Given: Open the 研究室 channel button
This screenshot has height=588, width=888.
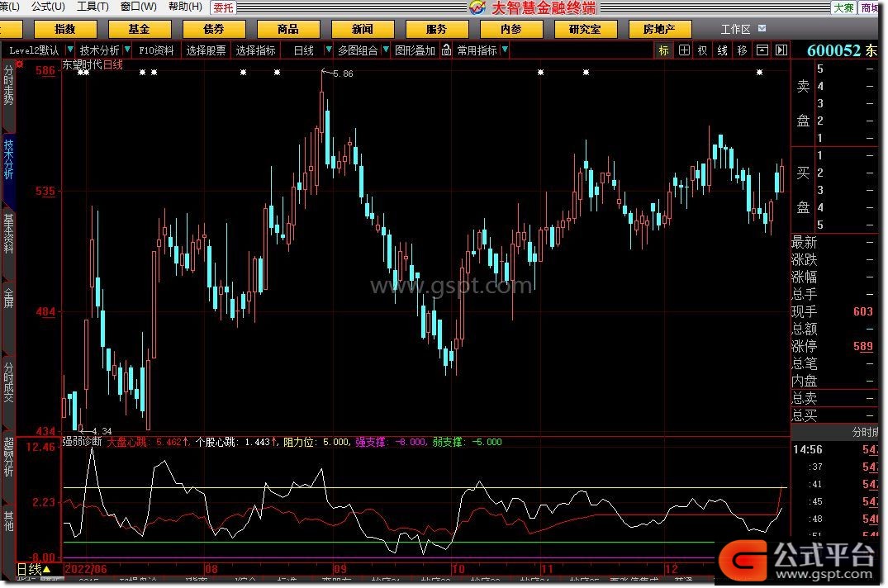Looking at the screenshot, I should tap(586, 29).
